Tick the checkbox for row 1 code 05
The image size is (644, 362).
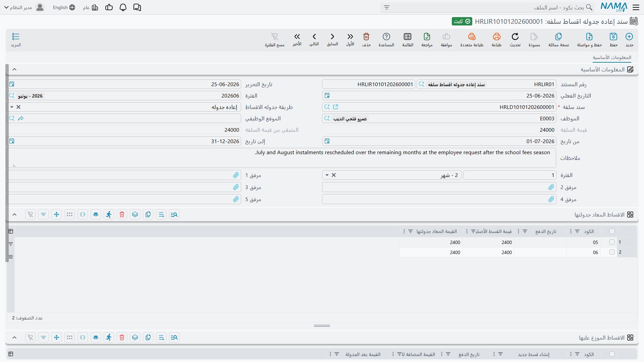pos(612,242)
